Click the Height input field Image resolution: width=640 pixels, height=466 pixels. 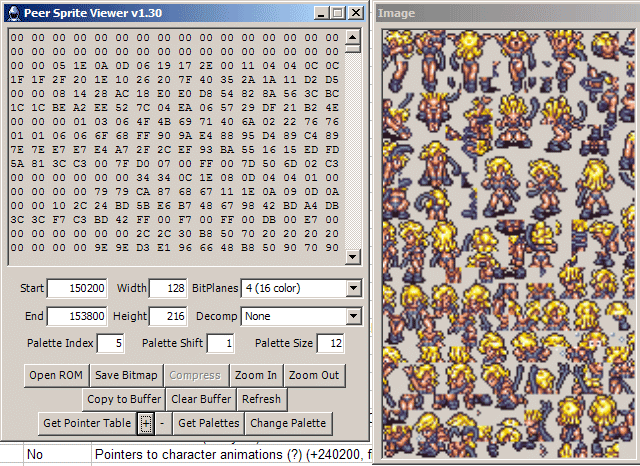point(168,316)
